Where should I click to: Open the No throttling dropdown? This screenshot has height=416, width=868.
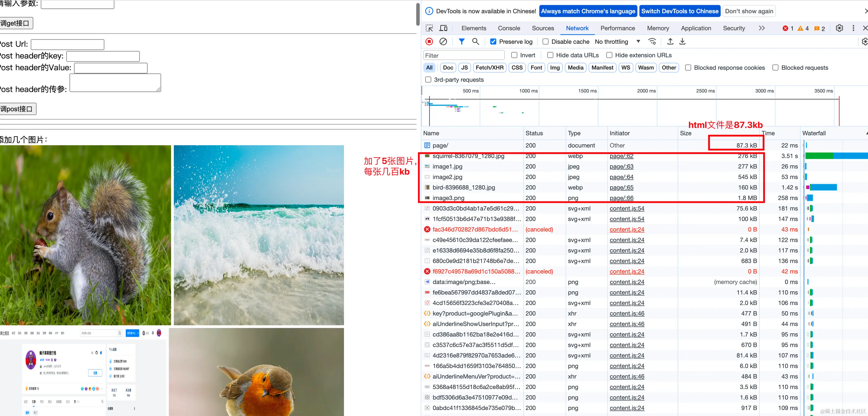(x=617, y=41)
